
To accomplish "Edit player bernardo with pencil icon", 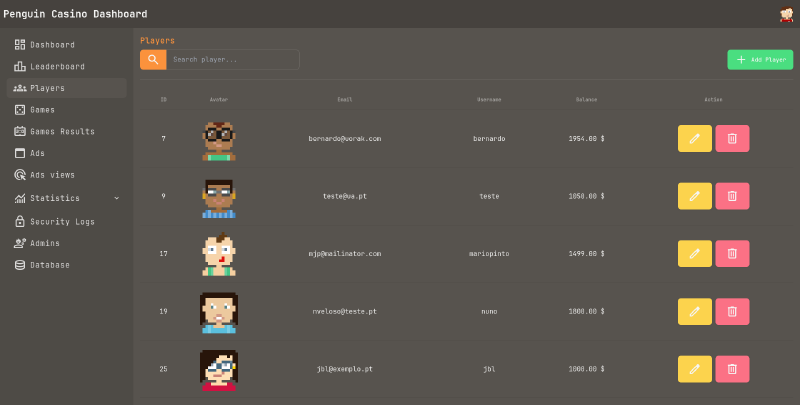I will point(694,139).
